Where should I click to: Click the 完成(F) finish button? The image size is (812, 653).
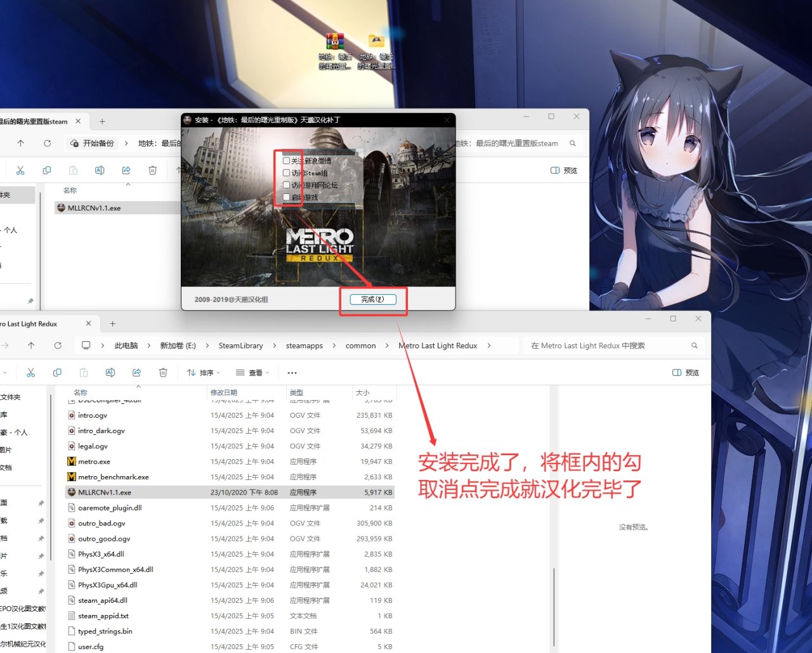pos(373,299)
